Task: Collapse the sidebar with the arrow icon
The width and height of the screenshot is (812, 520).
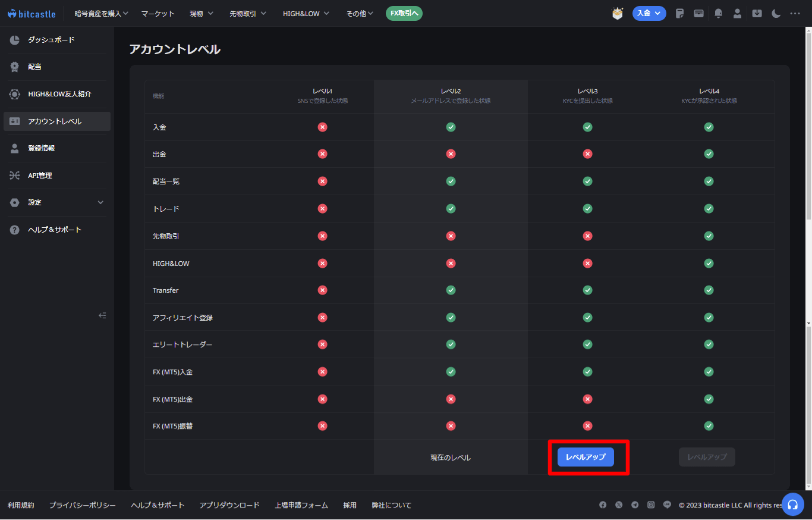Action: [102, 315]
